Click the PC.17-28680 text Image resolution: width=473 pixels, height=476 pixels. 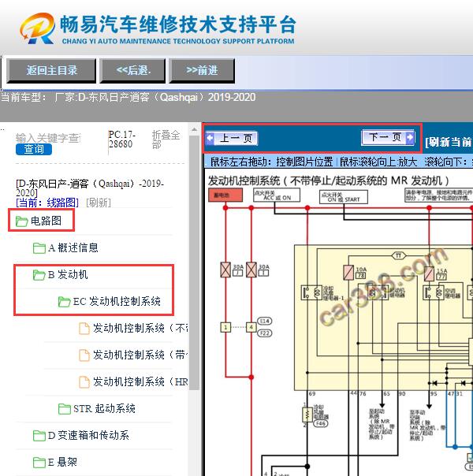122,139
